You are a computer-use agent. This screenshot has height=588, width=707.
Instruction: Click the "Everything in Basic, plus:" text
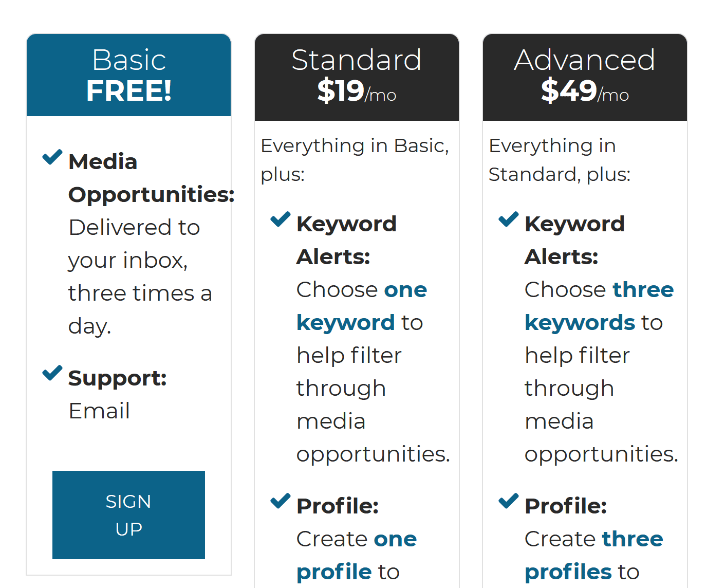(x=355, y=160)
